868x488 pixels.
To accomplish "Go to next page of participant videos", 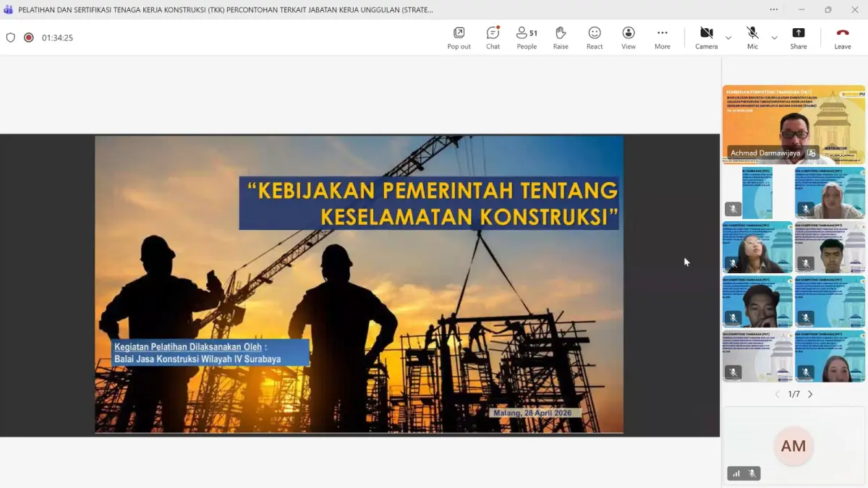I will (810, 394).
